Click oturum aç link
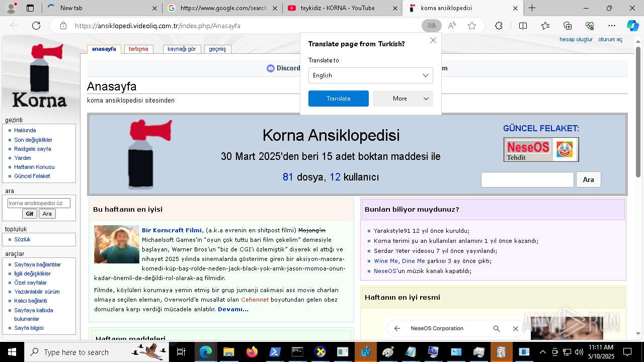 click(610, 40)
